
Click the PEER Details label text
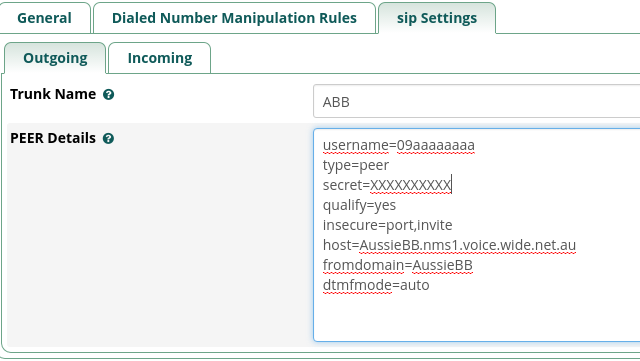coord(53,138)
